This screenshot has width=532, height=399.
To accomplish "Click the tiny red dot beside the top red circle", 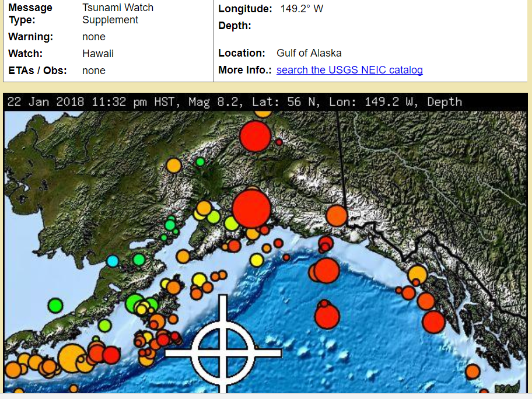I will click(x=279, y=142).
